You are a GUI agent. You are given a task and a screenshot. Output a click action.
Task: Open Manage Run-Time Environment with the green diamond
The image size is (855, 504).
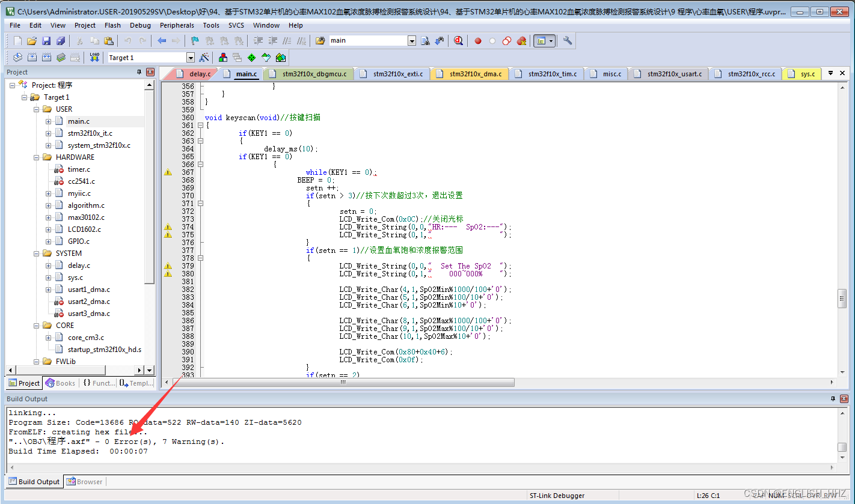(x=251, y=58)
